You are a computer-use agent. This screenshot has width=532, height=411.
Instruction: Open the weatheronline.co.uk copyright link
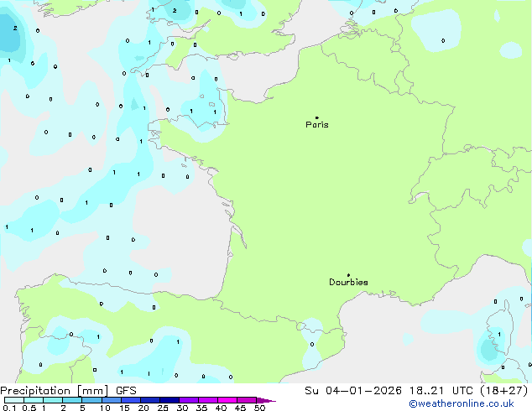click(462, 403)
